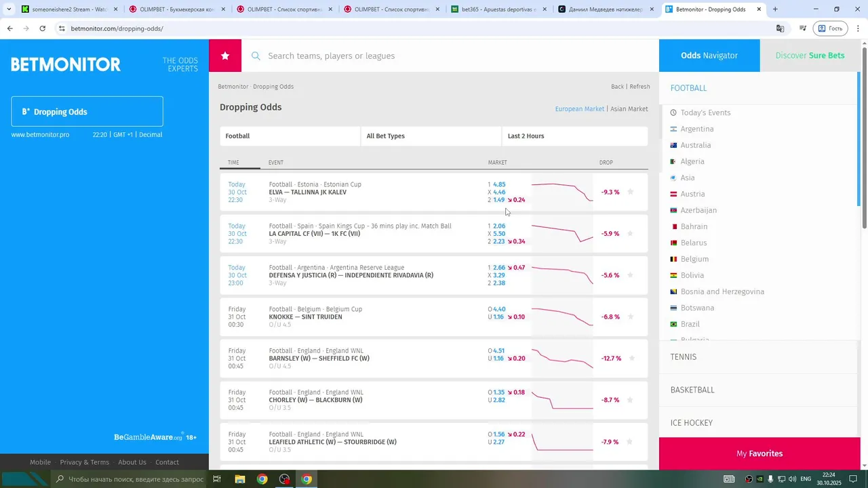Open the Last 2 Hours dropdown

(x=575, y=136)
